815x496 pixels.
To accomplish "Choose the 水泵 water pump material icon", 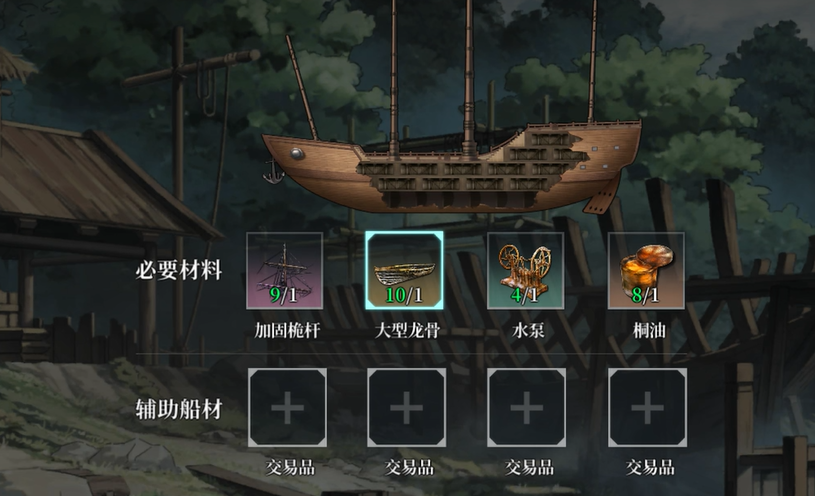I will click(x=525, y=270).
